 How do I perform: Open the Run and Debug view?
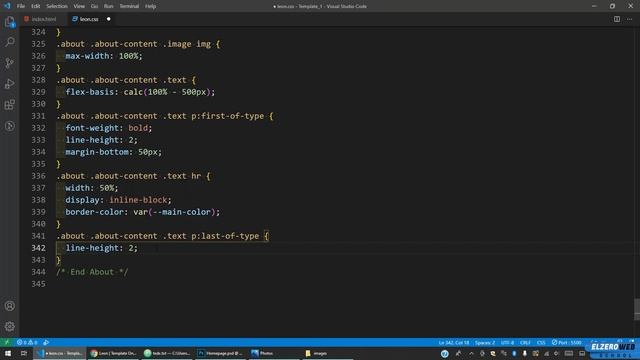click(9, 84)
